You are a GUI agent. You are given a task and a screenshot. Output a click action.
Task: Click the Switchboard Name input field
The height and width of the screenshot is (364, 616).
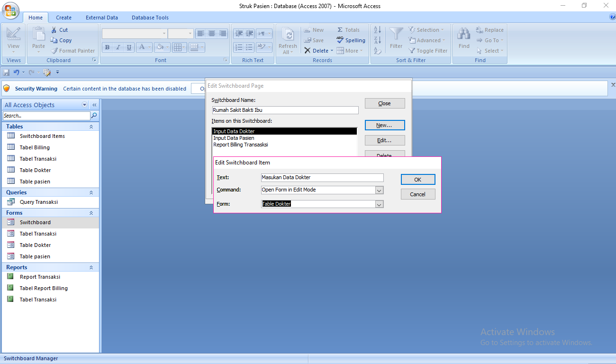click(285, 110)
